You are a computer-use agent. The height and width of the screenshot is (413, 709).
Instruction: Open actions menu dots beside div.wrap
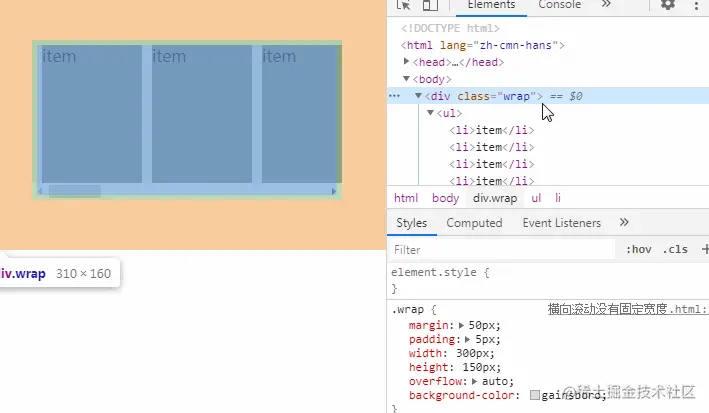(x=394, y=96)
